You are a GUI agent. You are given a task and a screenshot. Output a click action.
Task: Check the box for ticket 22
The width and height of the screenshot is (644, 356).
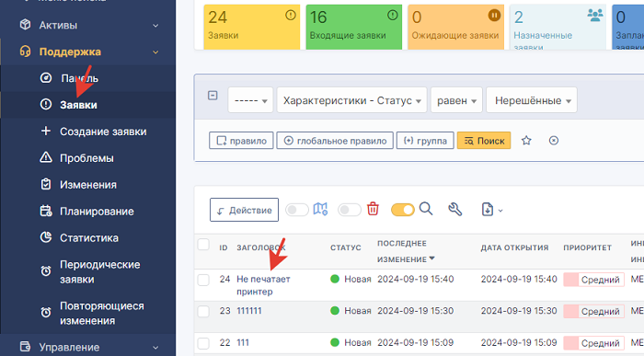203,343
